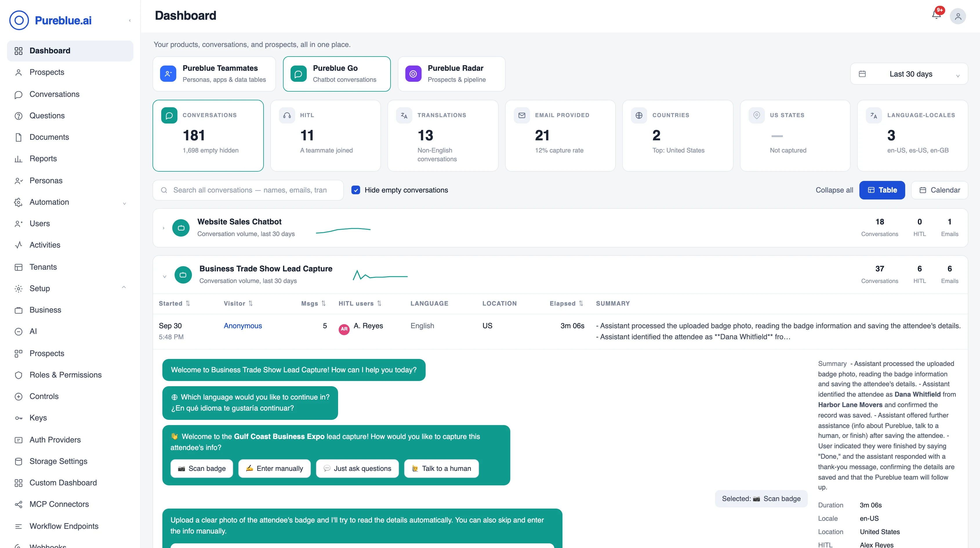Expand the Automation sidebar section
This screenshot has width=980, height=548.
point(124,203)
